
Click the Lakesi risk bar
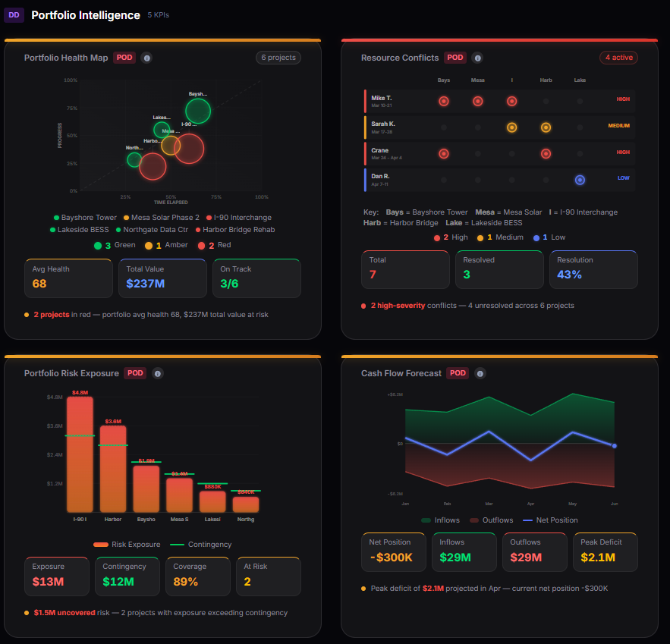[x=212, y=502]
